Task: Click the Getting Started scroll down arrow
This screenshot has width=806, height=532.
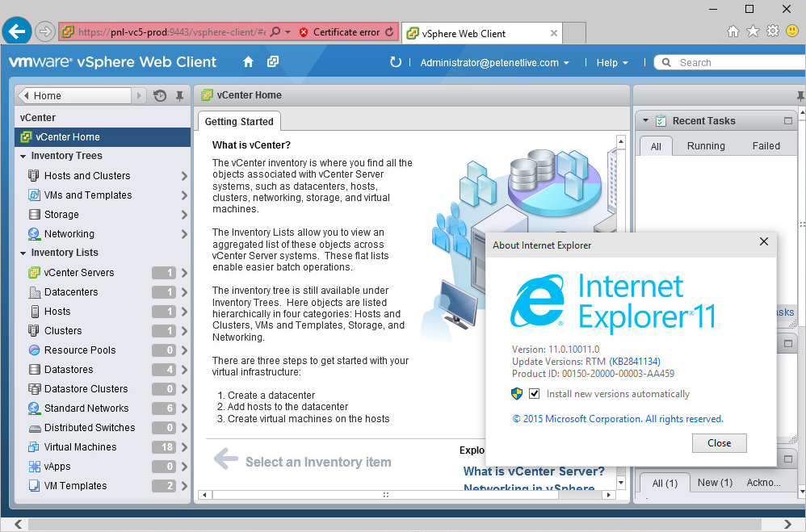Action: point(621,483)
